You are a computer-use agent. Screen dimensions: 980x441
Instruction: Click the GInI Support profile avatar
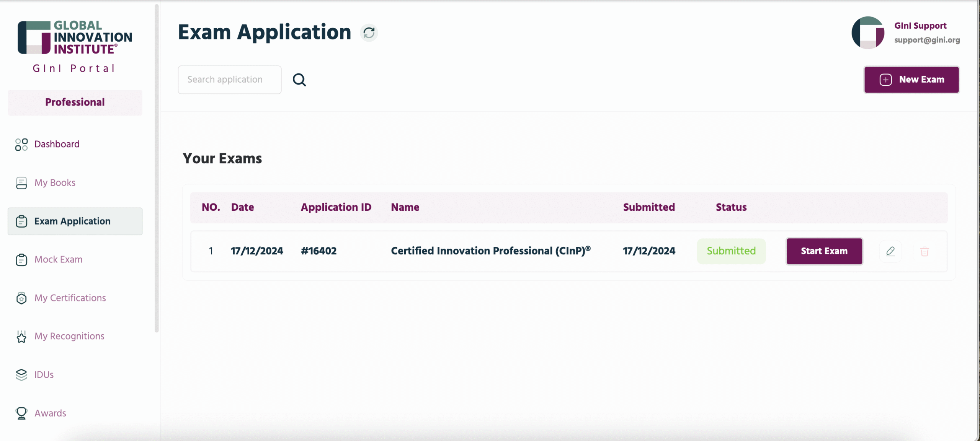click(x=868, y=33)
